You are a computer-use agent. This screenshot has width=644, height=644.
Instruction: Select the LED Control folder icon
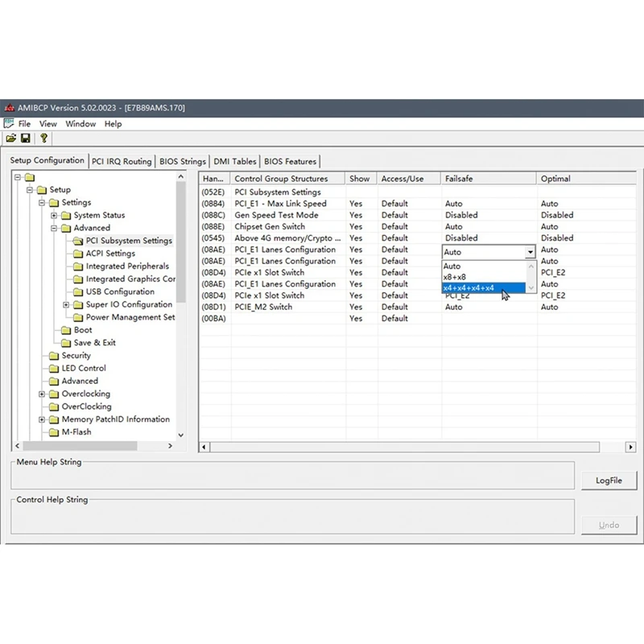[x=54, y=369]
